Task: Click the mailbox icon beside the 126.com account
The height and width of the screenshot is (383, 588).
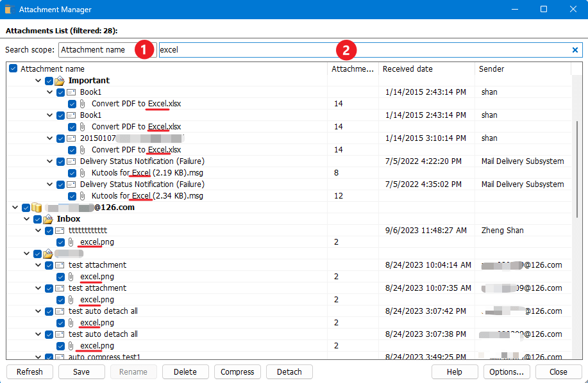Action: click(x=37, y=207)
